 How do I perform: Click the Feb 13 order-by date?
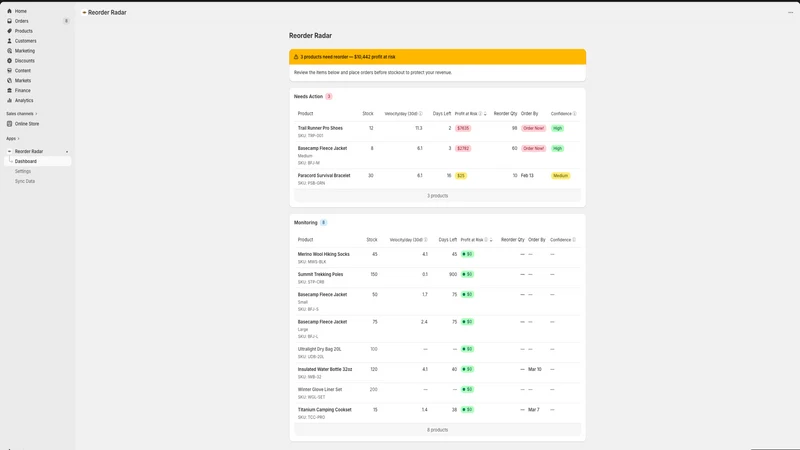tap(527, 176)
